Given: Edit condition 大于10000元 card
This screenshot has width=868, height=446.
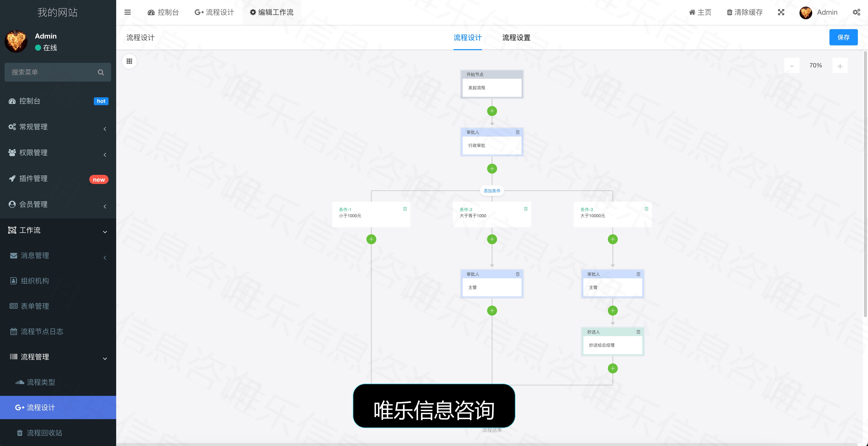Looking at the screenshot, I should click(613, 214).
